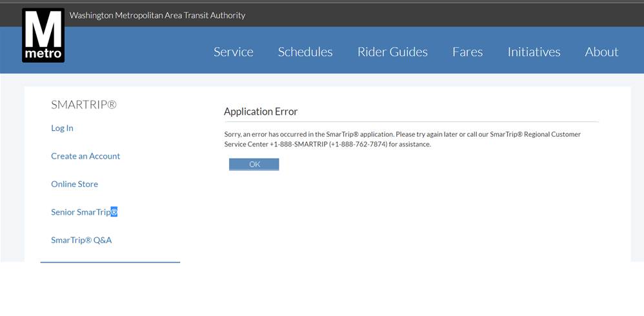The width and height of the screenshot is (644, 316).
Task: Click the SMARTRIP® sidebar heading
Action: pos(84,104)
